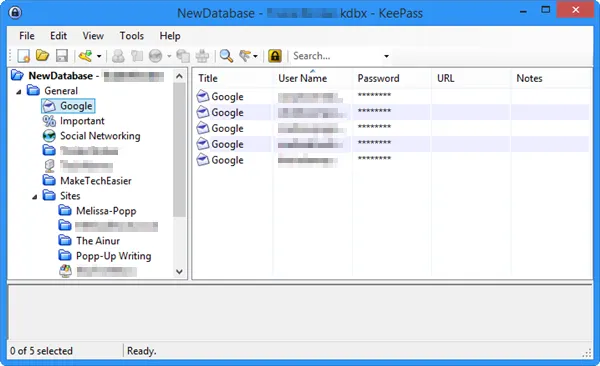Select the Google group in tree
This screenshot has width=600, height=366.
[x=76, y=106]
